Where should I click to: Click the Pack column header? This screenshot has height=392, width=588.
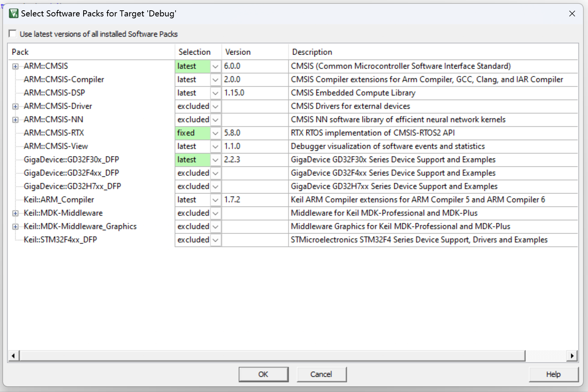pos(91,52)
